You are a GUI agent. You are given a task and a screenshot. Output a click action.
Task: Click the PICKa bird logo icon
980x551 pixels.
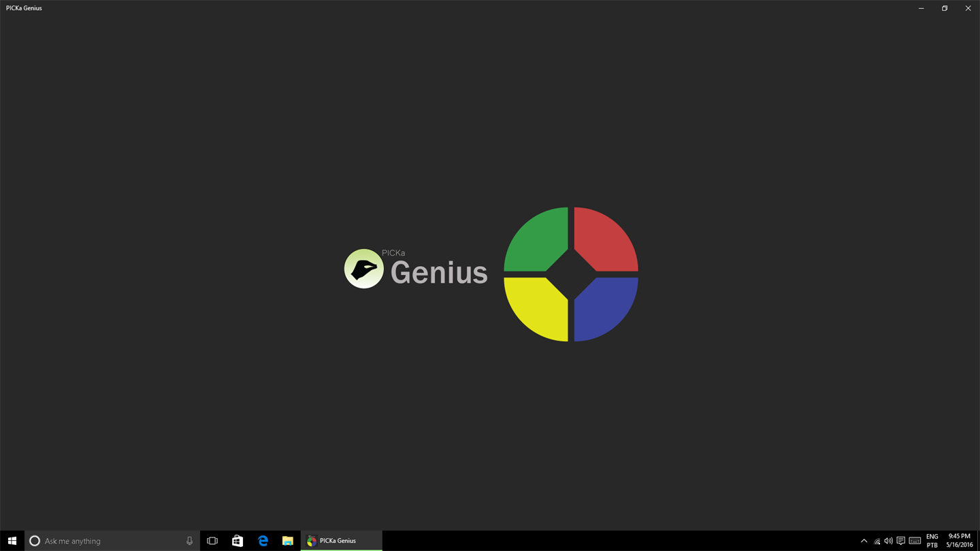(364, 269)
